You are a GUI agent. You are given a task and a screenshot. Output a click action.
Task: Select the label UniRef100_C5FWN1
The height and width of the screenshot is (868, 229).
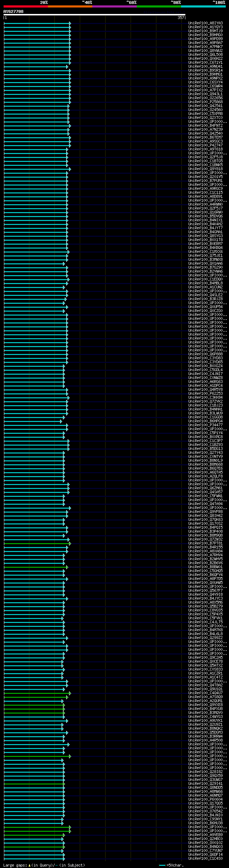pyautogui.click(x=205, y=496)
